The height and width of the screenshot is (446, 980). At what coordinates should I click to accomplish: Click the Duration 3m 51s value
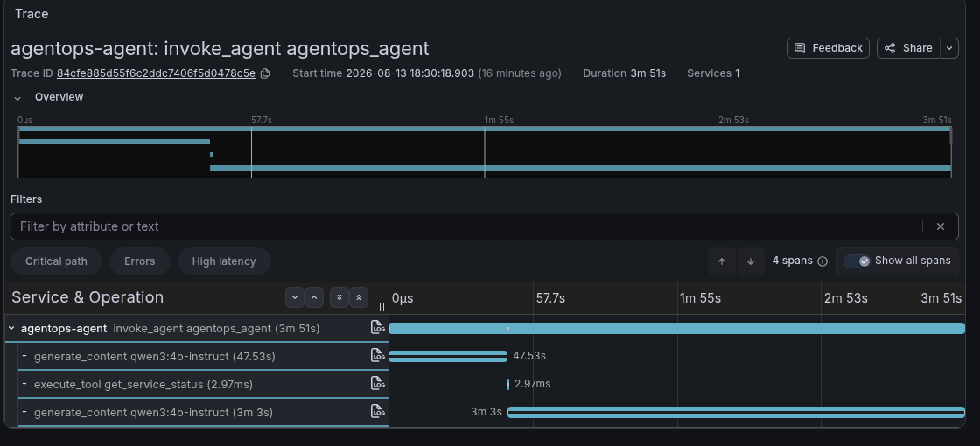click(x=647, y=73)
